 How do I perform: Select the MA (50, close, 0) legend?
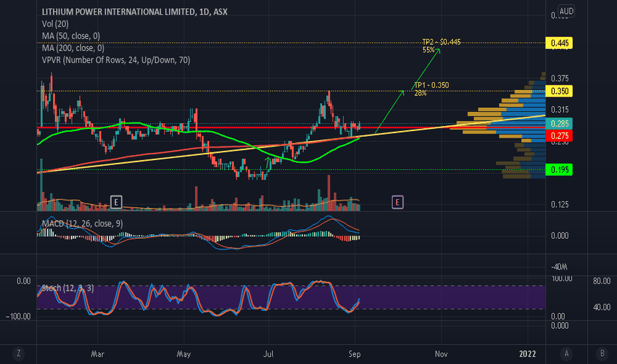point(71,36)
